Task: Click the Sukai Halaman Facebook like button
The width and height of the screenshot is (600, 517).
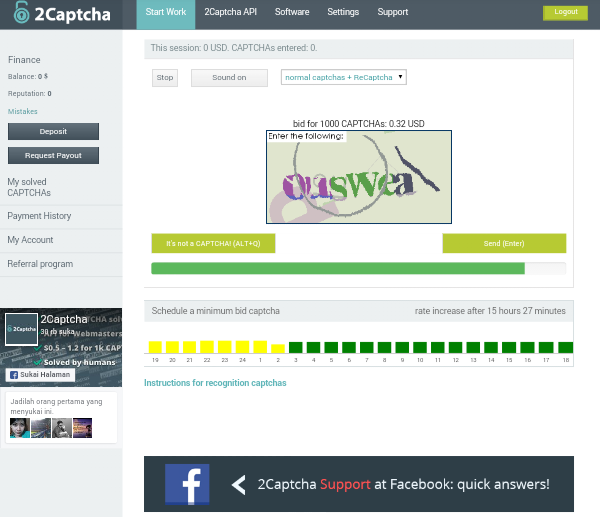Action: 40,375
